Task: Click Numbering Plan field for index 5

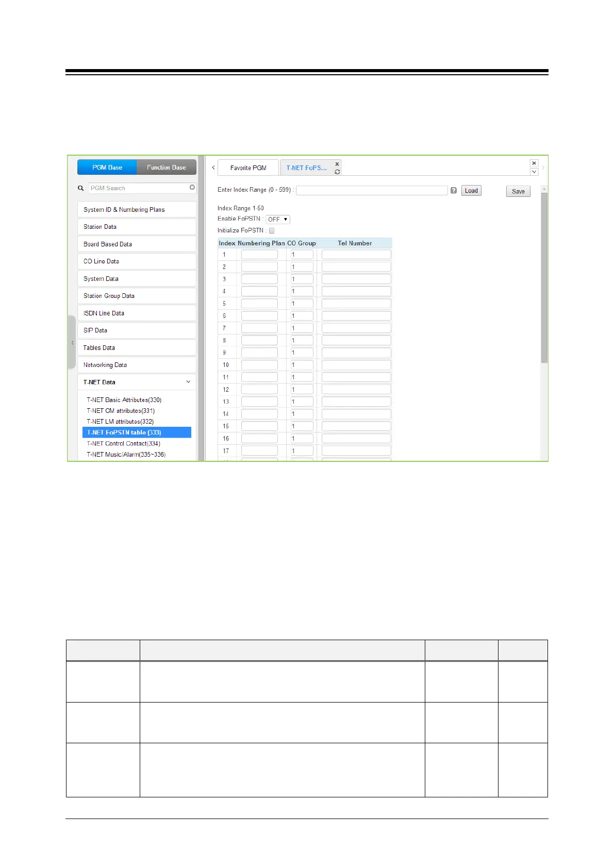Action: (x=259, y=304)
